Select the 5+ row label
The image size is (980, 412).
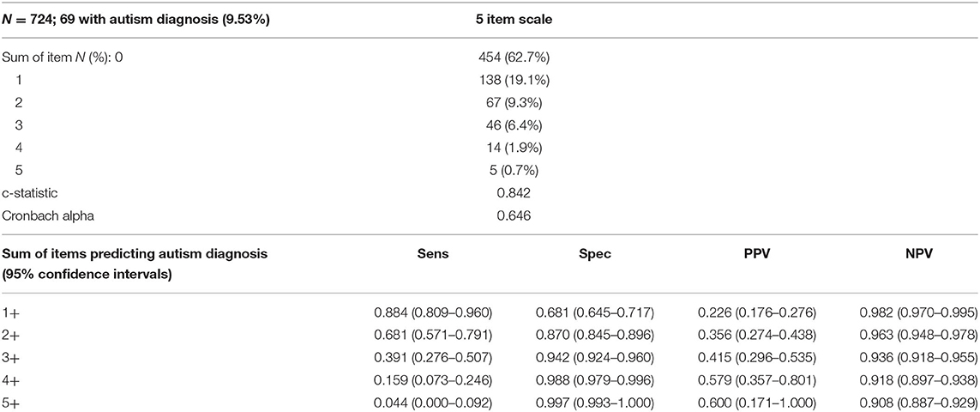click(x=11, y=398)
